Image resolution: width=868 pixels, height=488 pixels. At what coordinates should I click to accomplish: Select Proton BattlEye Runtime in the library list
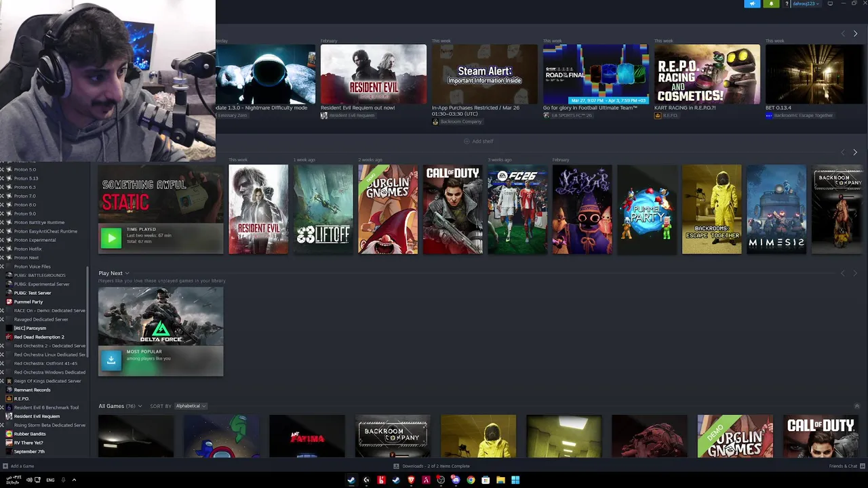39,222
